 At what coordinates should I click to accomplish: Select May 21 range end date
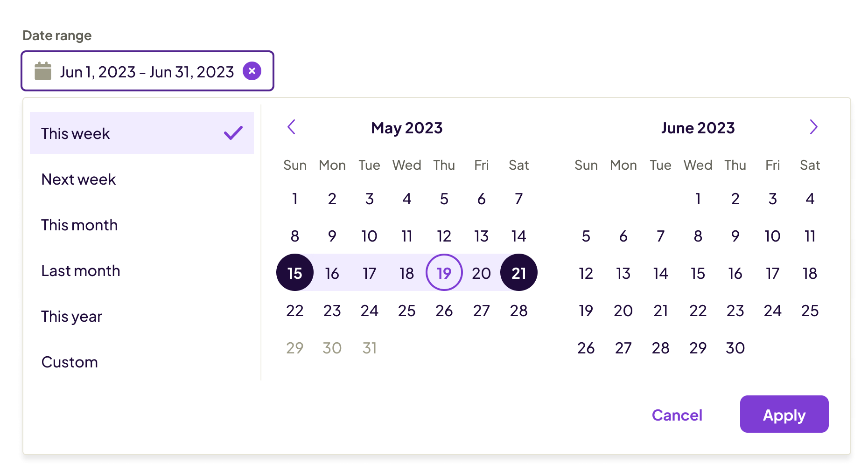pyautogui.click(x=519, y=273)
